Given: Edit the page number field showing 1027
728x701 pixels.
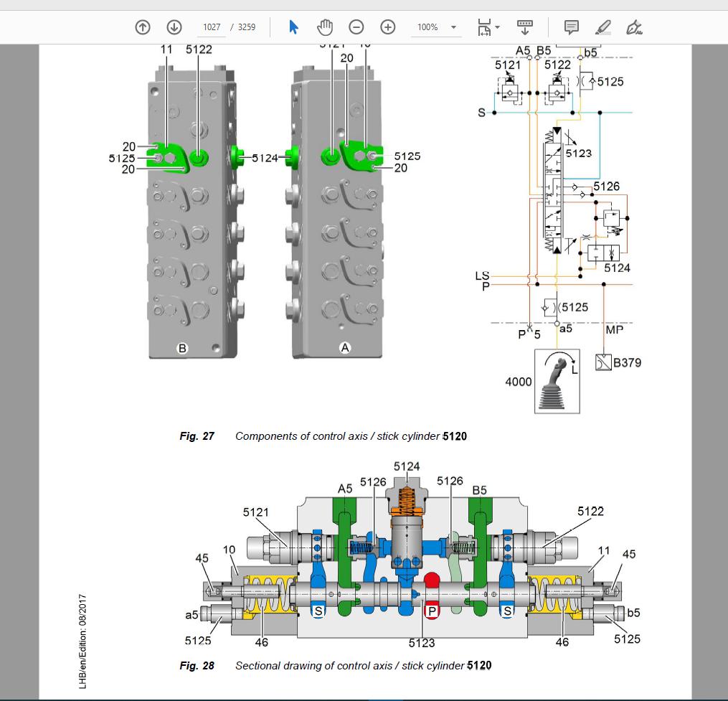Looking at the screenshot, I should coord(212,27).
